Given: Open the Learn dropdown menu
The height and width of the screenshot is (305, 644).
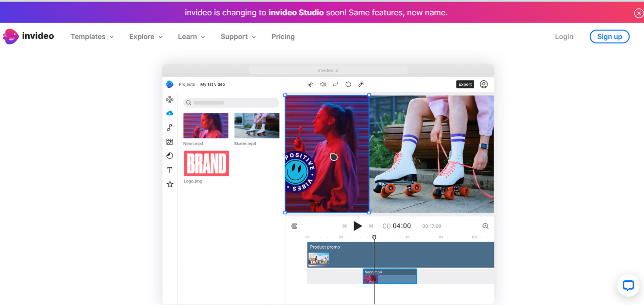Looking at the screenshot, I should point(191,37).
